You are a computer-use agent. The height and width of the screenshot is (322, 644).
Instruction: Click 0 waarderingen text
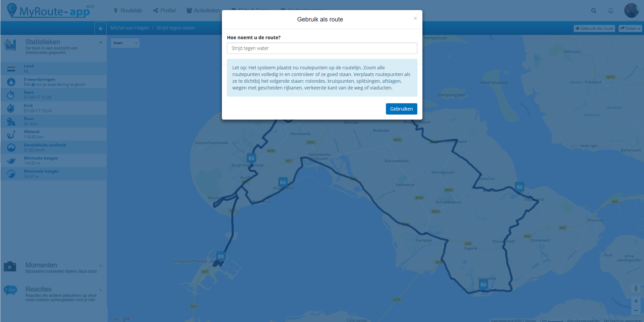(x=40, y=79)
